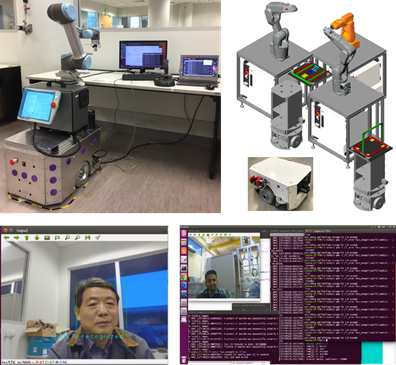Click the green pan up arrow icon

27,238
